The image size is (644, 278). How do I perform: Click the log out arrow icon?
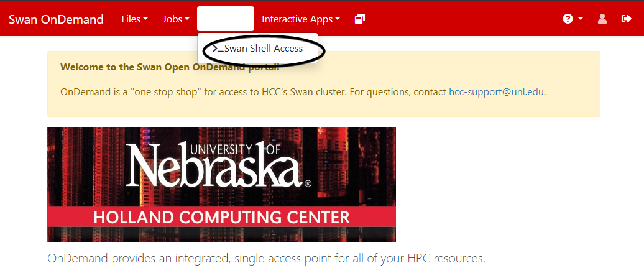627,19
